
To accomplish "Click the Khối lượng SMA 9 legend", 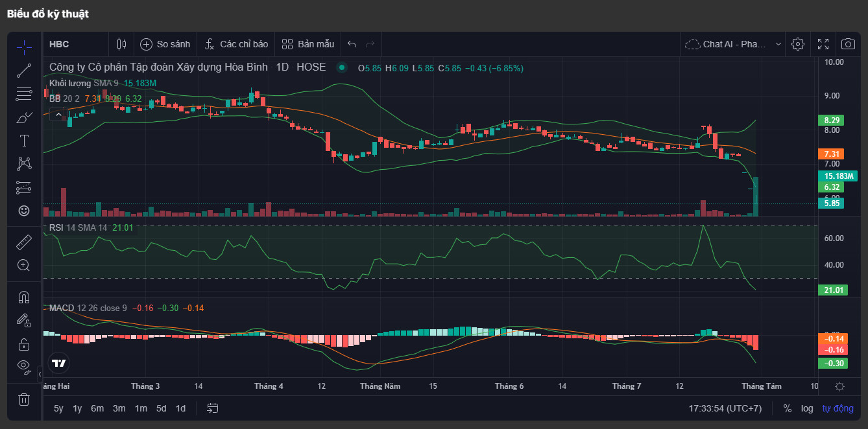I will pyautogui.click(x=84, y=83).
